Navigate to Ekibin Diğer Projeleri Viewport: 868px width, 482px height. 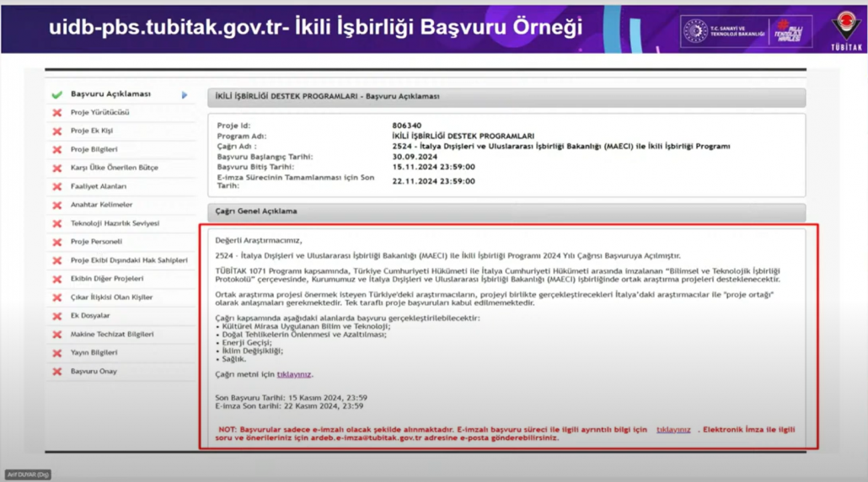[x=107, y=278]
